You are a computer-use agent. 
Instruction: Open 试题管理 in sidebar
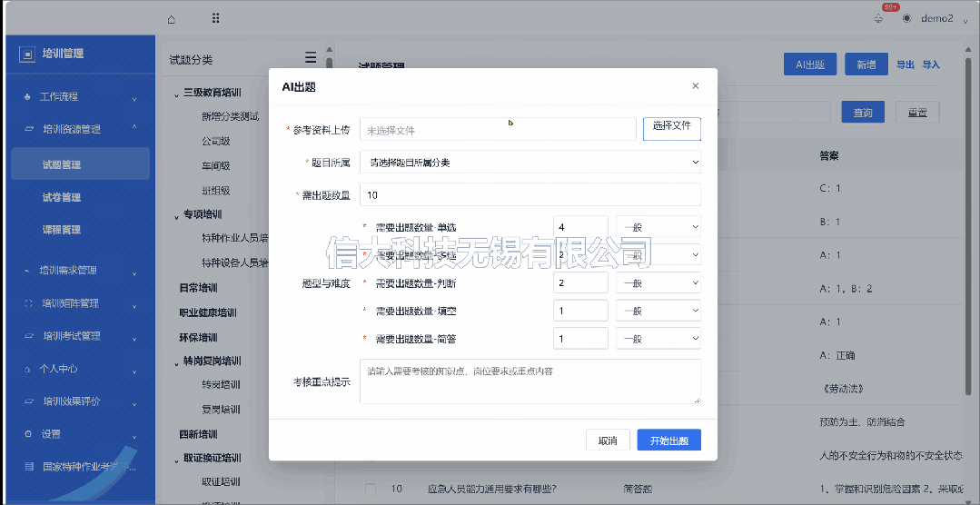[80, 164]
